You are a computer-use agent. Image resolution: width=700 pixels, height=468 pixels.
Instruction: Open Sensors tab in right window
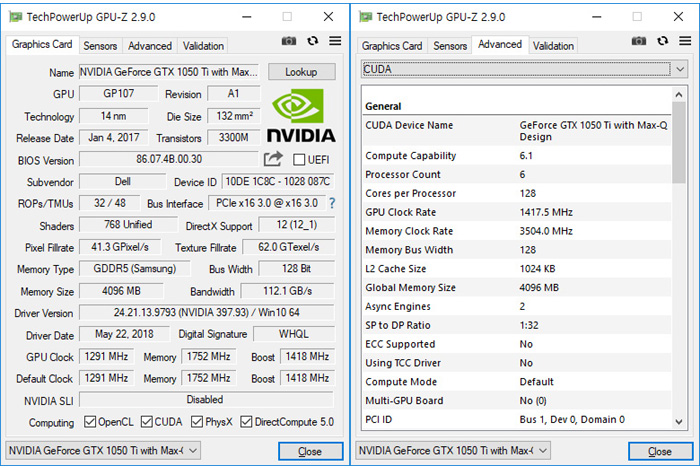coord(450,46)
